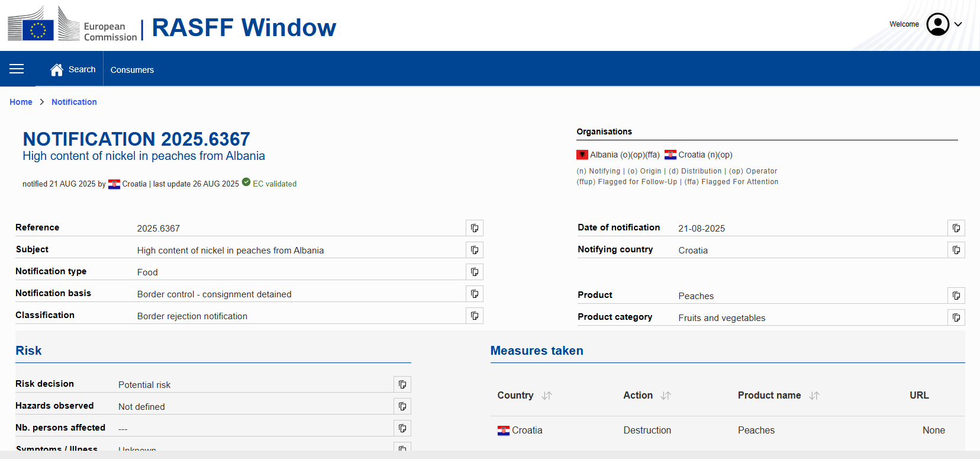The width and height of the screenshot is (980, 459).
Task: Go to Home breadcrumb link
Action: (x=21, y=102)
